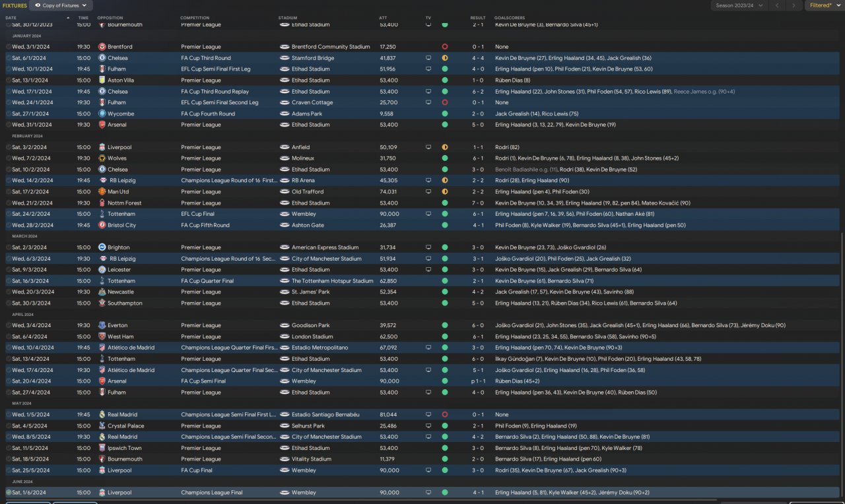This screenshot has width=845, height=504.
Task: Click the Wycombe club badge
Action: pyautogui.click(x=102, y=113)
